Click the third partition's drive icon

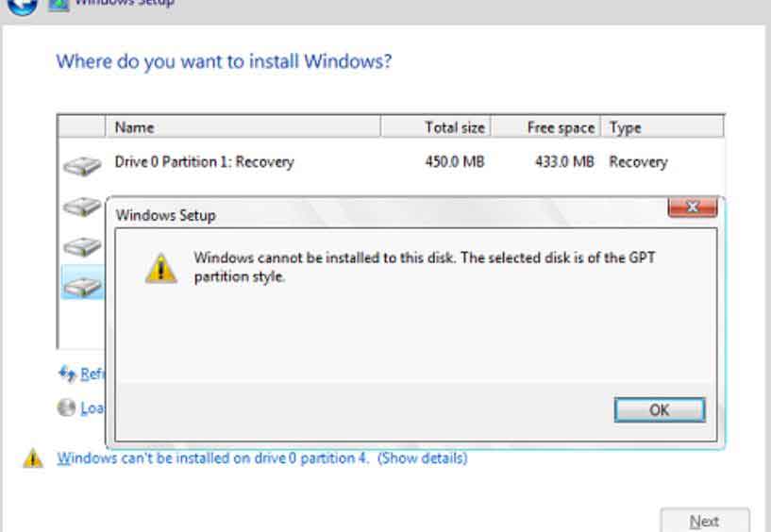82,245
